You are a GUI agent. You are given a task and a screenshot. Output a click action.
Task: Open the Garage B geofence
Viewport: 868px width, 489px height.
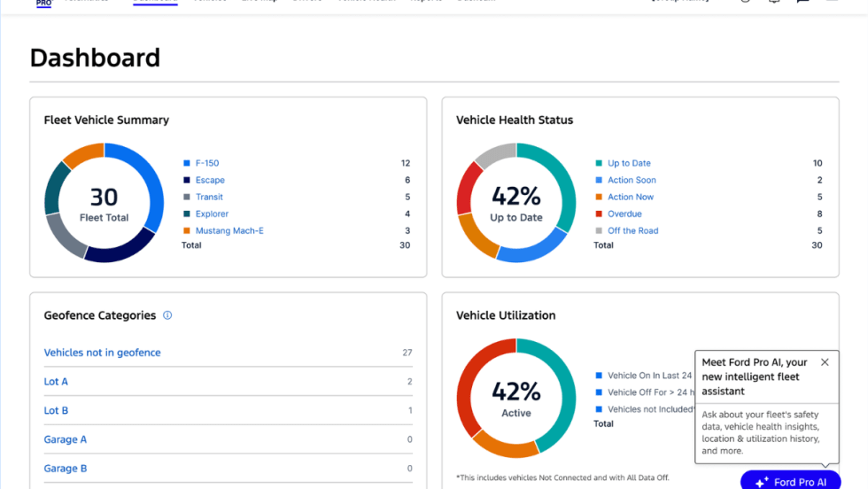coord(66,468)
